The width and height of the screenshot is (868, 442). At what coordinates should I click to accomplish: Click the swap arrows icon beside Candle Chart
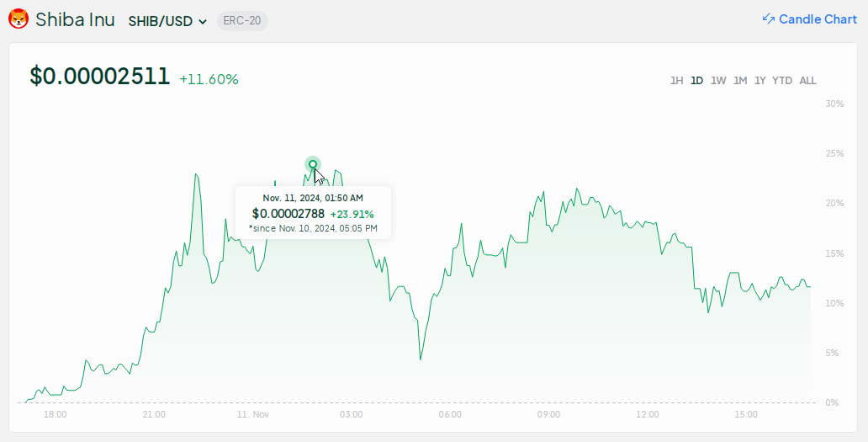click(x=768, y=19)
